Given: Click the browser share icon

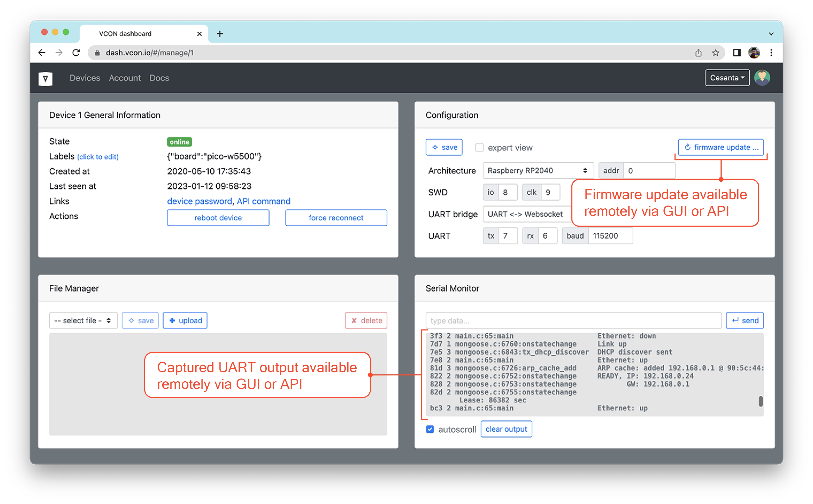Looking at the screenshot, I should click(x=698, y=53).
